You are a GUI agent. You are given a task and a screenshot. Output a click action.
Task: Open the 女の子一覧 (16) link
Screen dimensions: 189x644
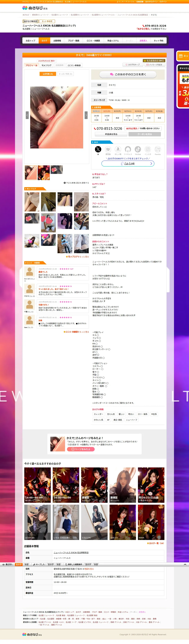click(155, 543)
